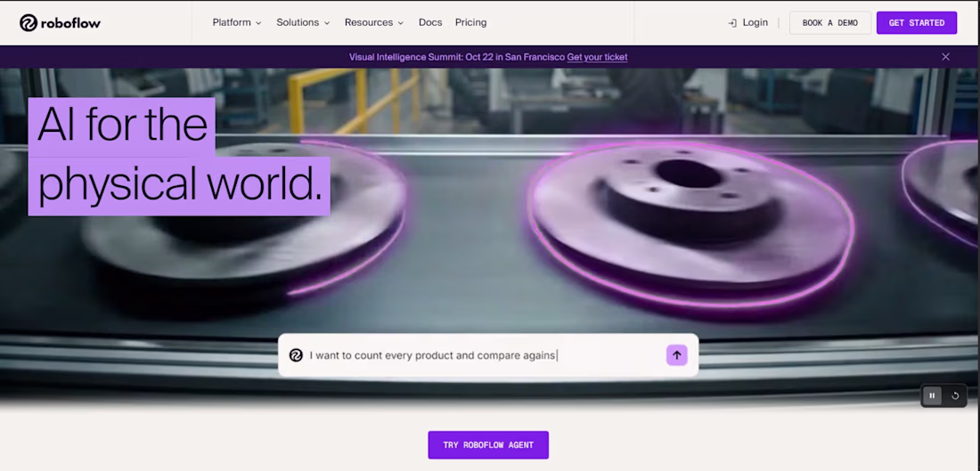Viewport: 980px width, 471px height.
Task: Click the Roboflow icon inside the prompt box
Action: [x=296, y=355]
